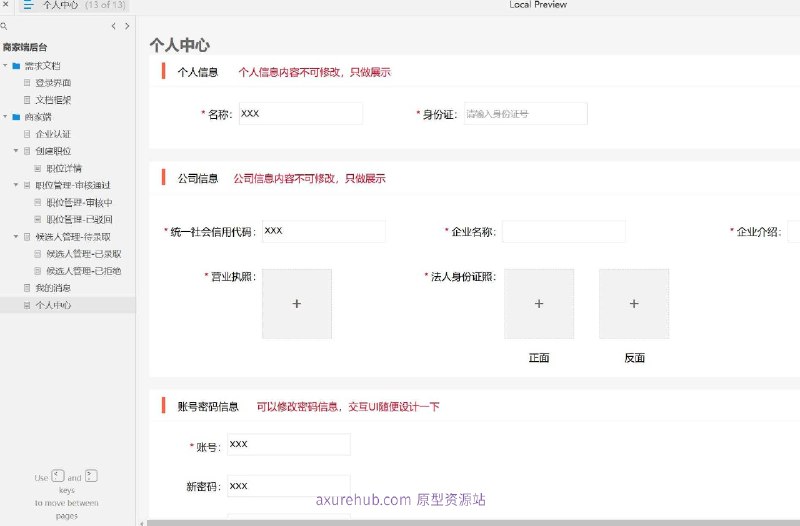Click the 身份证 input field
Image resolution: width=800 pixels, height=526 pixels.
point(526,113)
